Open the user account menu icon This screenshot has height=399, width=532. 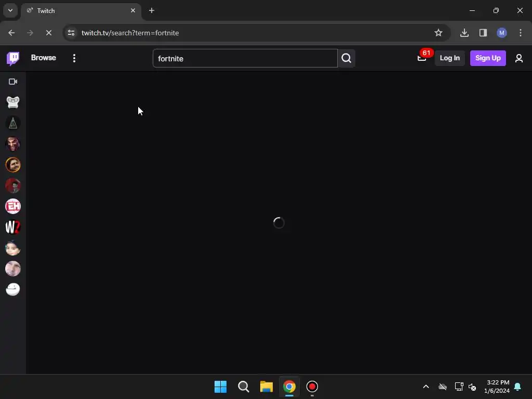point(519,58)
